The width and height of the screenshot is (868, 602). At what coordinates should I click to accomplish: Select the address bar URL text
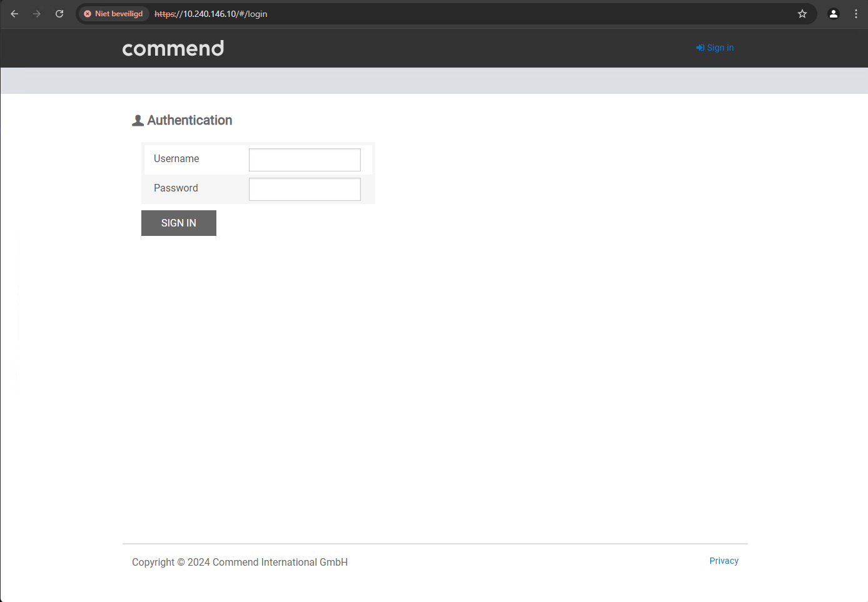(x=211, y=14)
